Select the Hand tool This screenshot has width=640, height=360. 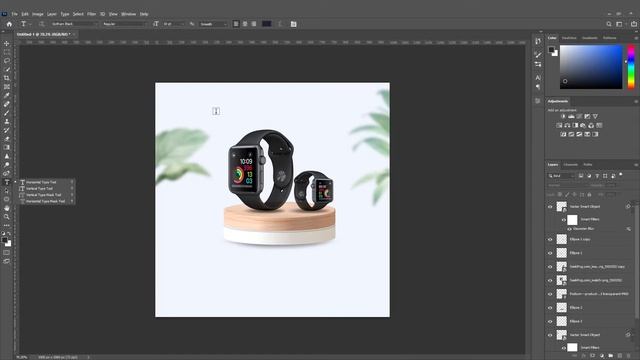(7, 208)
